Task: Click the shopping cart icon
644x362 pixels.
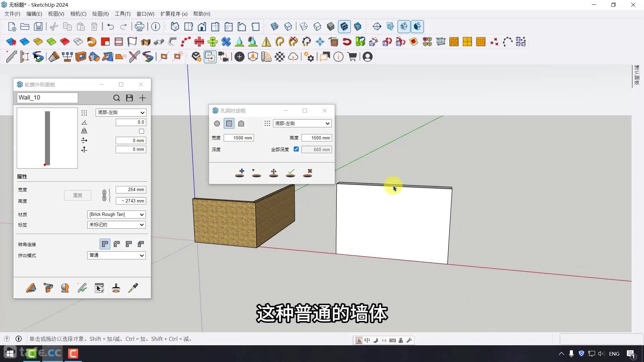Action: point(352,57)
